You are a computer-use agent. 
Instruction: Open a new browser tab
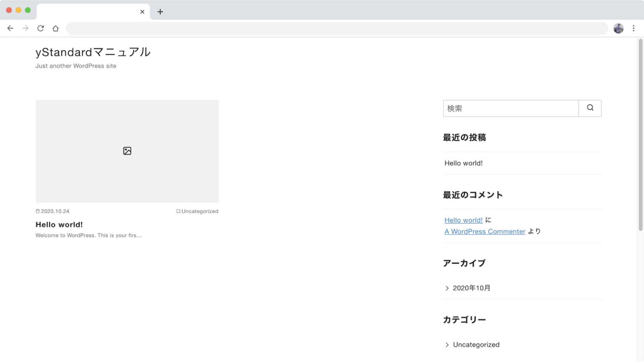coord(160,12)
